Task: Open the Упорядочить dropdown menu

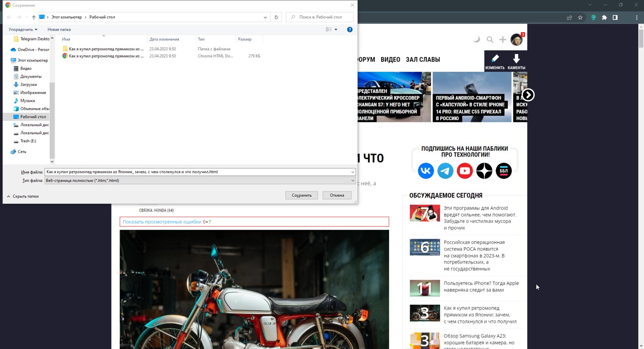Action: click(23, 30)
